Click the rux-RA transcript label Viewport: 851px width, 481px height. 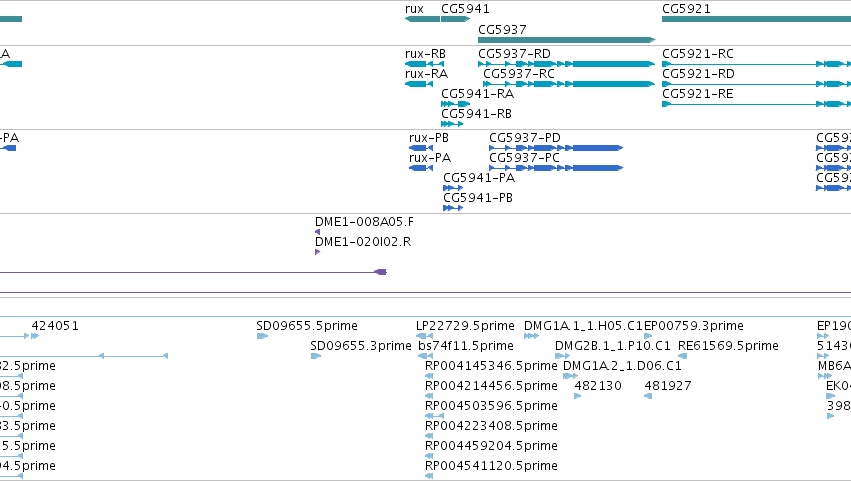point(427,74)
